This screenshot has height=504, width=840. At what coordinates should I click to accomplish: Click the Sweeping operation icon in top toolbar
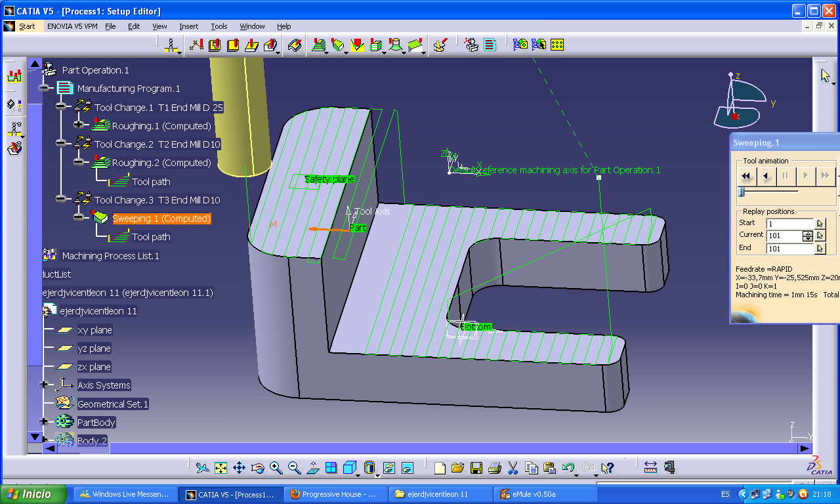click(337, 45)
